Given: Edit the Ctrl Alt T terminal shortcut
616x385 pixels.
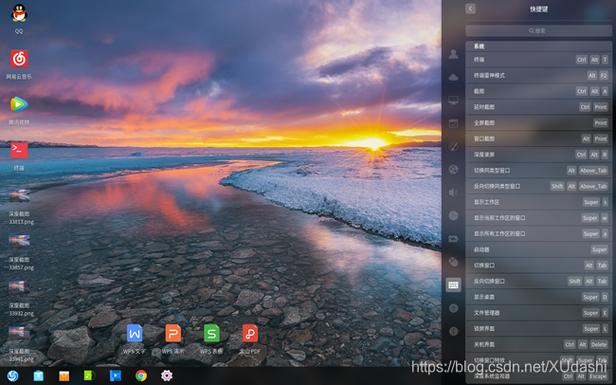Looking at the screenshot, I should click(539, 59).
